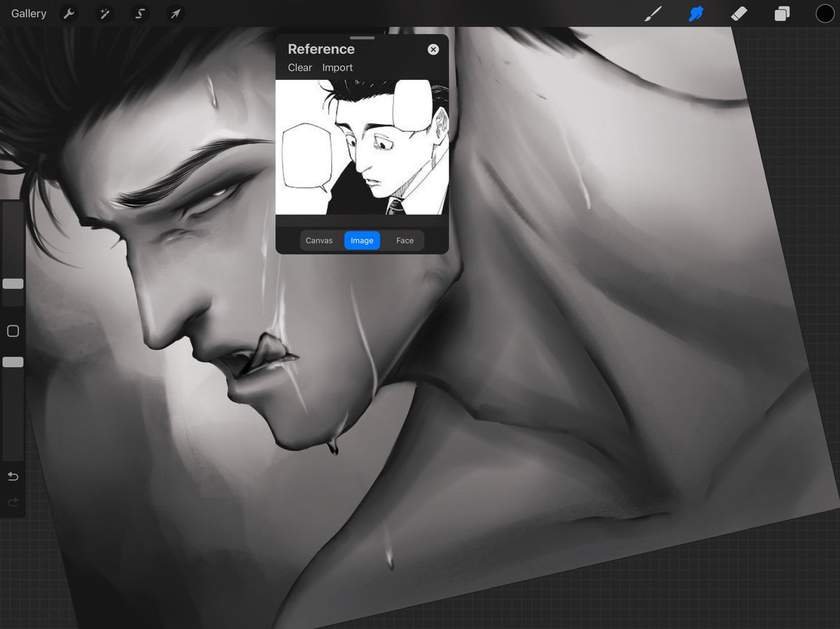Clear the reference image
Image resolution: width=840 pixels, height=629 pixels.
click(300, 67)
